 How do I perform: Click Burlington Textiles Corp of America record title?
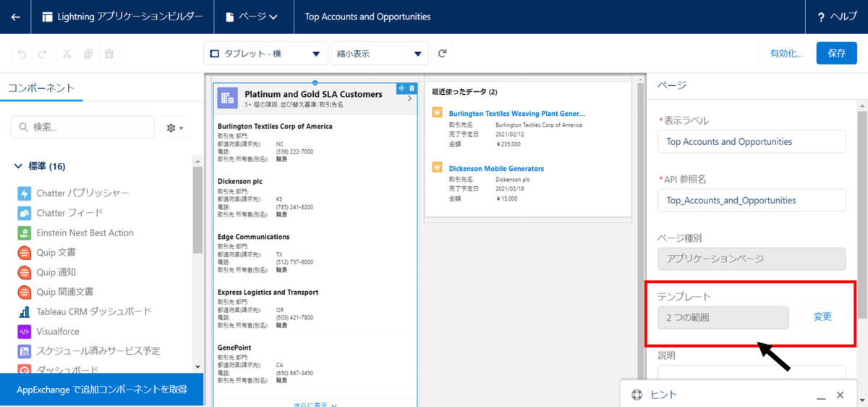[275, 126]
